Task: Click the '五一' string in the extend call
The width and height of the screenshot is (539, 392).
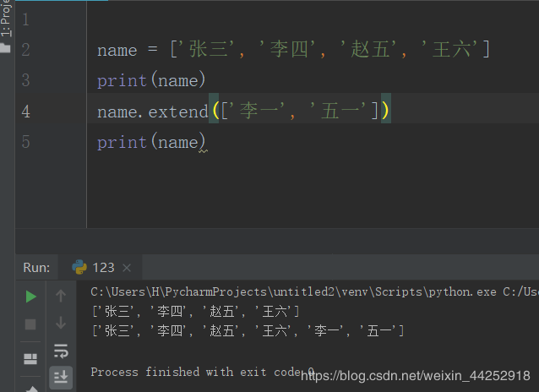Action: pyautogui.click(x=338, y=111)
